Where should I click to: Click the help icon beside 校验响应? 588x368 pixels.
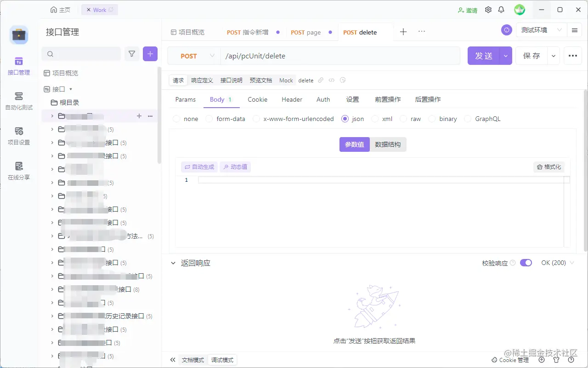tap(513, 263)
